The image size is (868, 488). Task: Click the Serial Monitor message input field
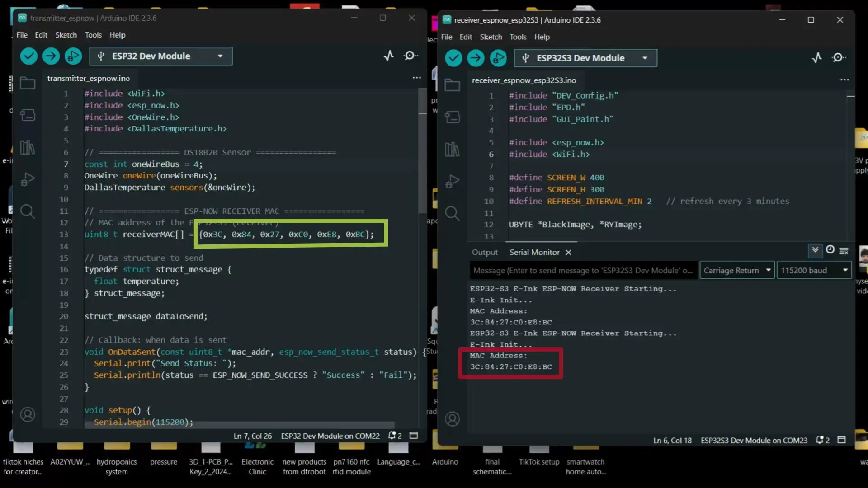pos(583,270)
